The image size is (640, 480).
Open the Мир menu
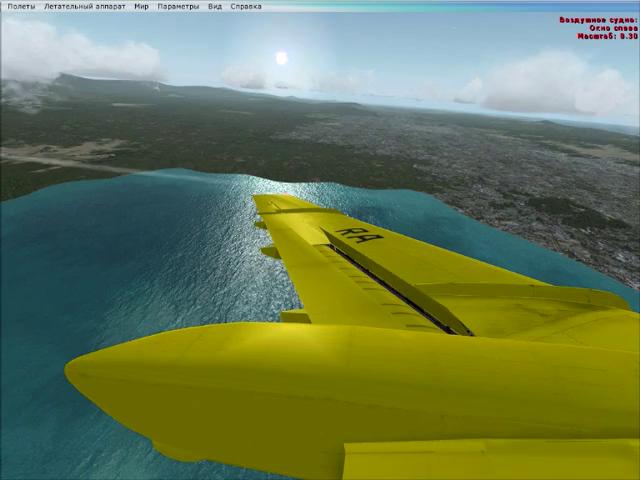(141, 6)
